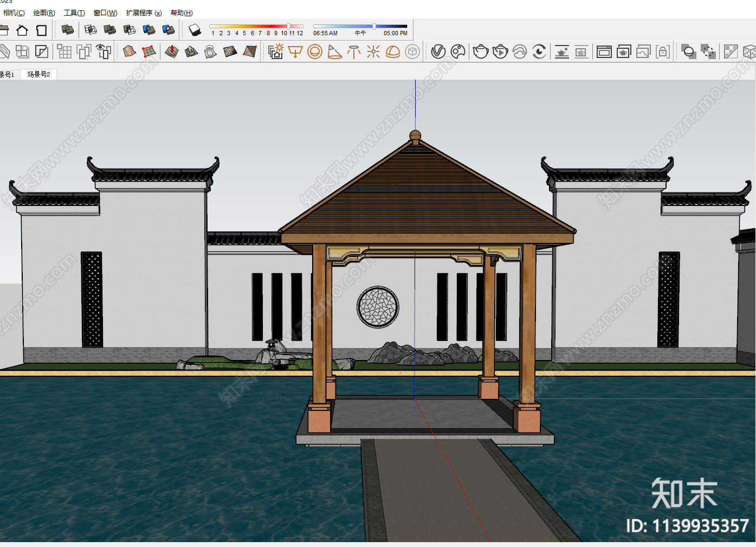
Task: Toggle V-Ray viewport render
Action: [562, 52]
